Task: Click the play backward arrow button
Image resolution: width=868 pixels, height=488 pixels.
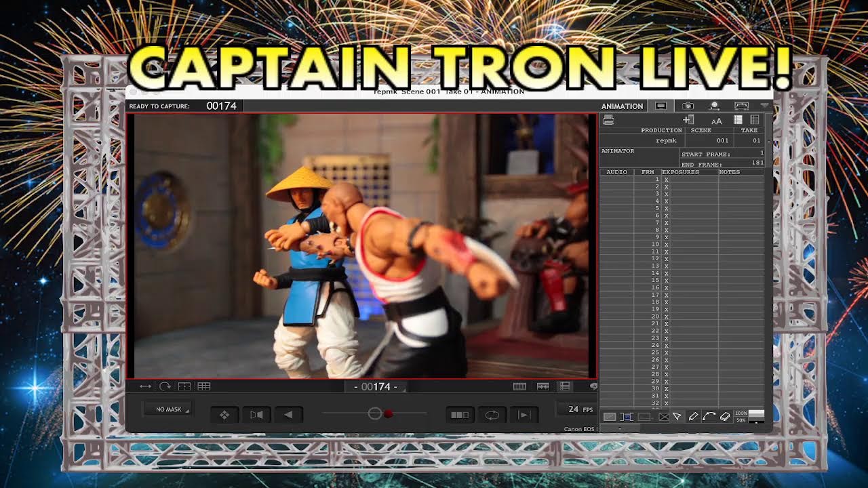Action: pyautogui.click(x=288, y=415)
